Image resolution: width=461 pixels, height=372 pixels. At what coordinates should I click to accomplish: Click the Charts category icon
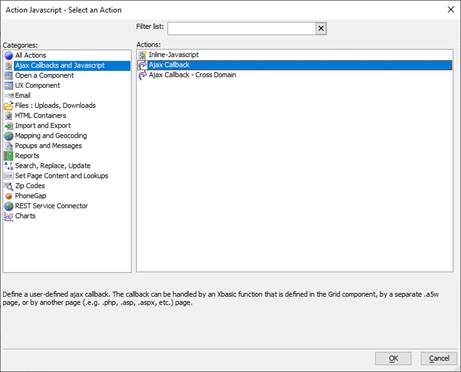point(9,216)
